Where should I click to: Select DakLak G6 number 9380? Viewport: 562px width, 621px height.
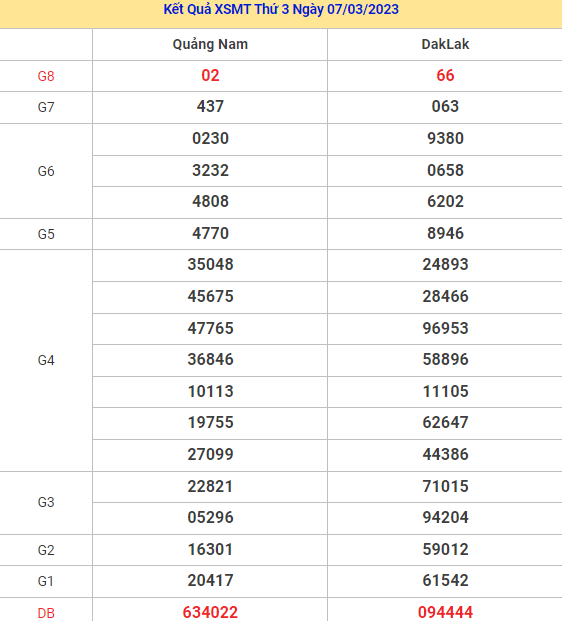[x=445, y=138]
